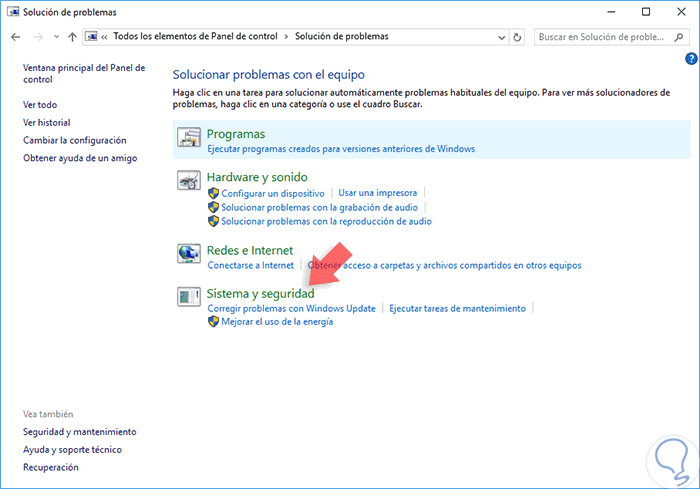
Task: Click the Back navigation arrow
Action: tap(16, 37)
